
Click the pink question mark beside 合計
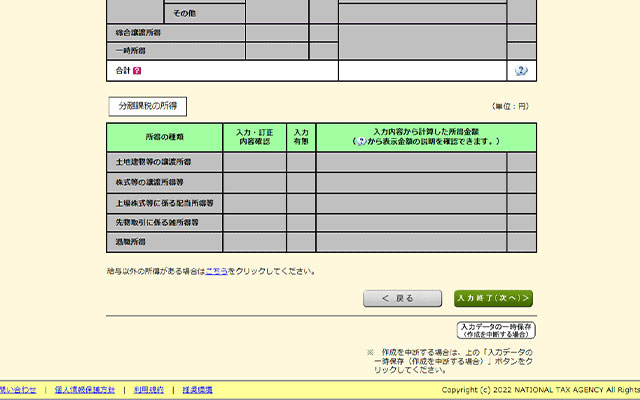137,71
